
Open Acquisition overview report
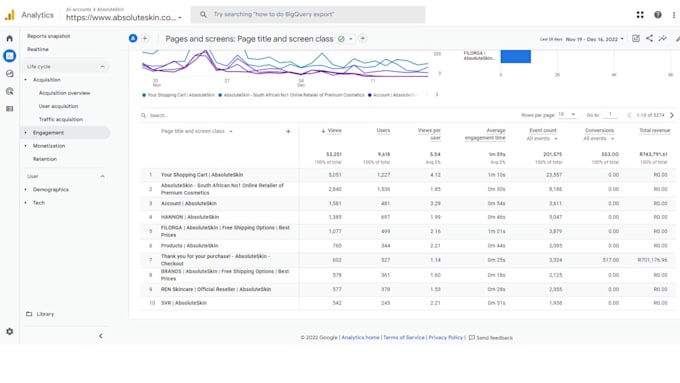(x=65, y=93)
